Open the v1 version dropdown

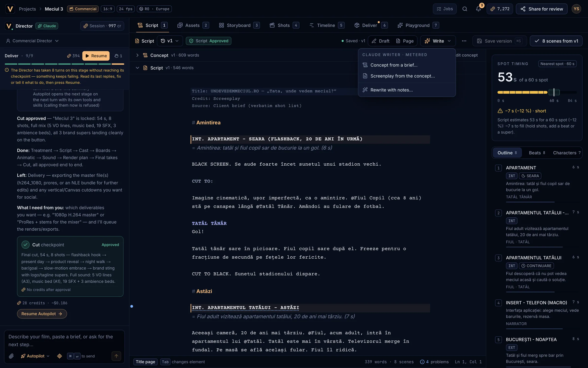[170, 41]
